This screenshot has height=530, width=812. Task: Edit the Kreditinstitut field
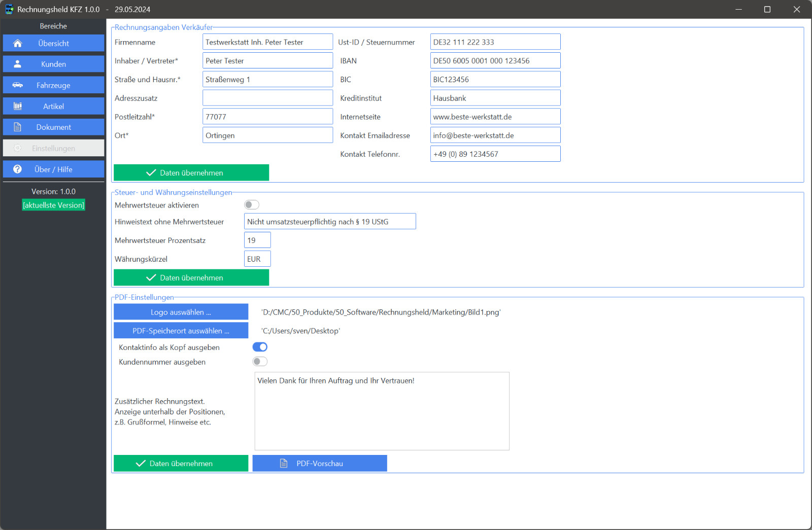pos(495,98)
